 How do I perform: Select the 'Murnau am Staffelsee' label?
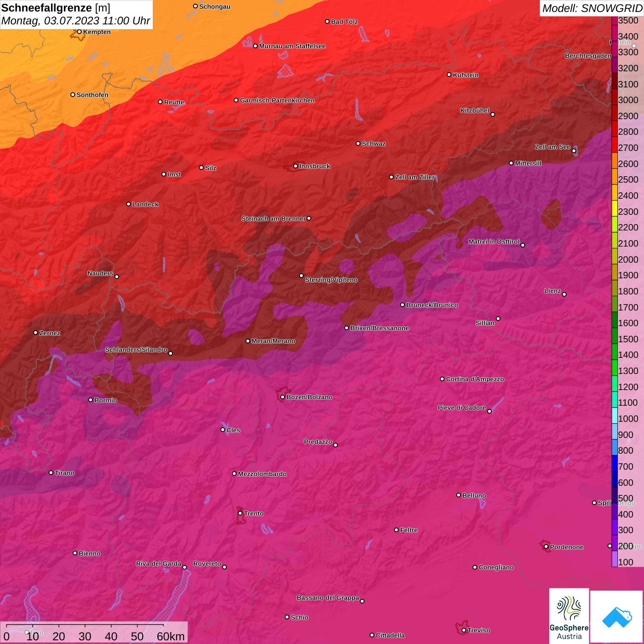click(x=292, y=46)
